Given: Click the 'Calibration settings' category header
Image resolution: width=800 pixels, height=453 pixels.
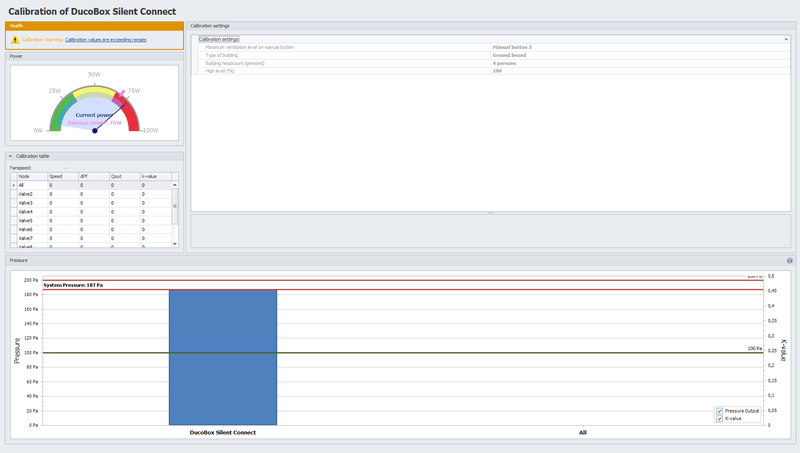Looking at the screenshot, I should click(x=218, y=39).
